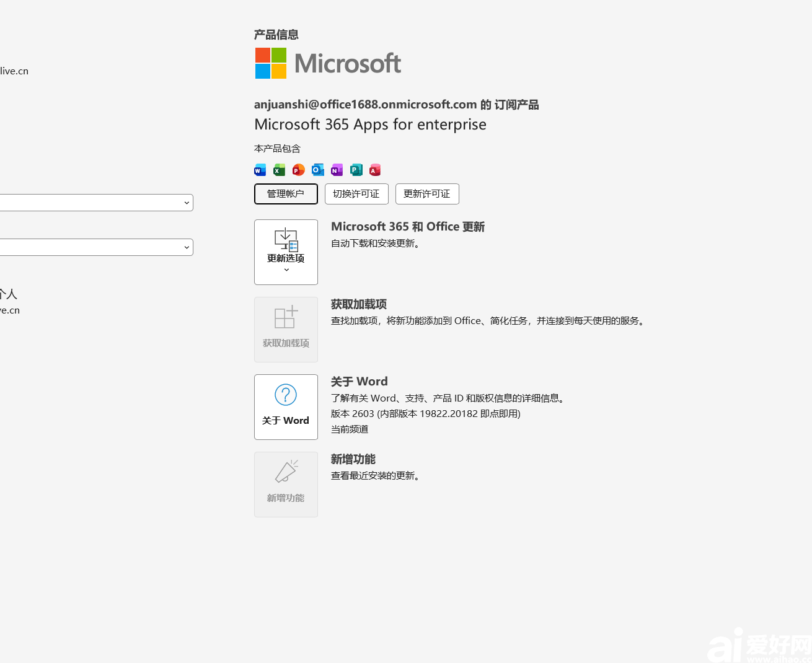The height and width of the screenshot is (663, 812).
Task: Click the Outlook app icon
Action: point(318,170)
